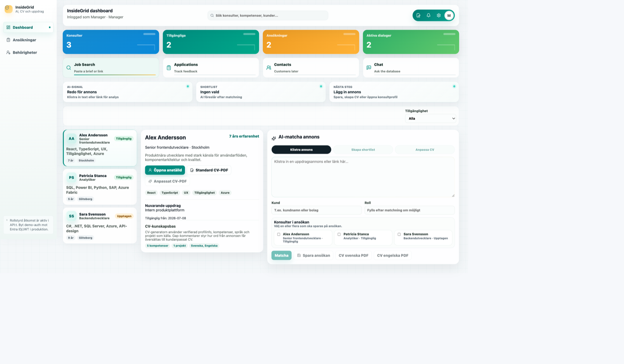Click the magnifier icon on Job Search card
Image resolution: width=624 pixels, height=364 pixels.
tap(69, 68)
